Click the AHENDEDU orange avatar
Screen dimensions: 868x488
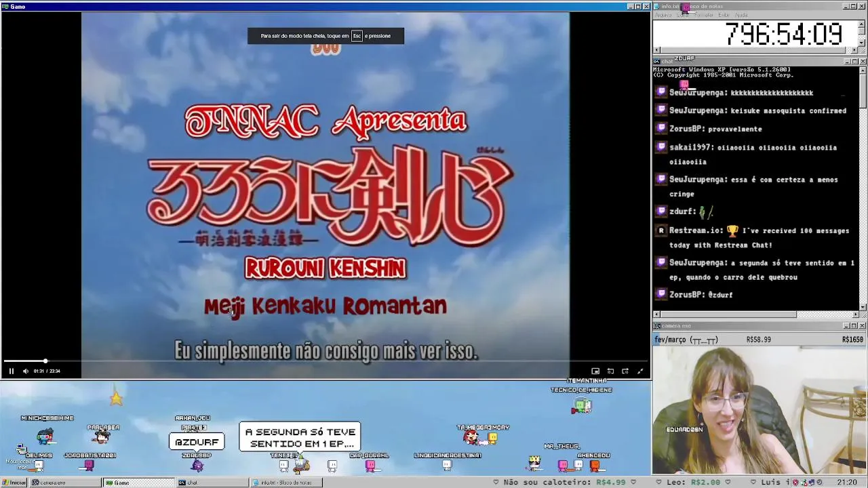coord(595,465)
